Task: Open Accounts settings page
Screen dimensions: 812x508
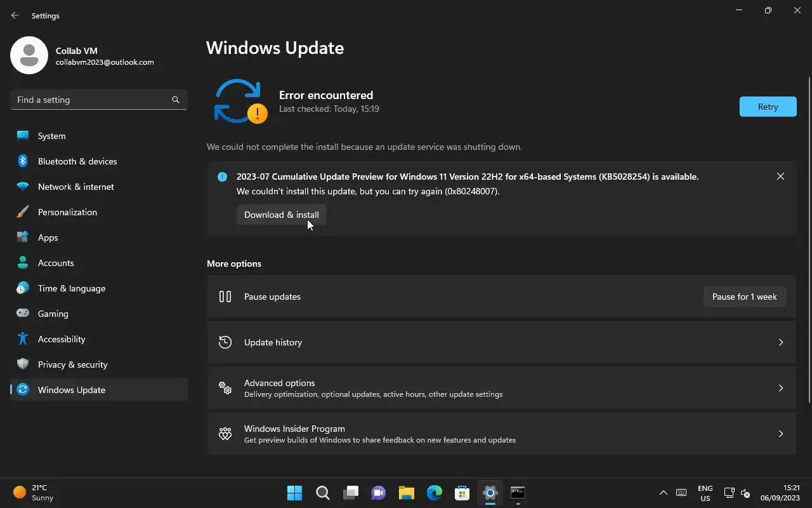Action: 99,263
